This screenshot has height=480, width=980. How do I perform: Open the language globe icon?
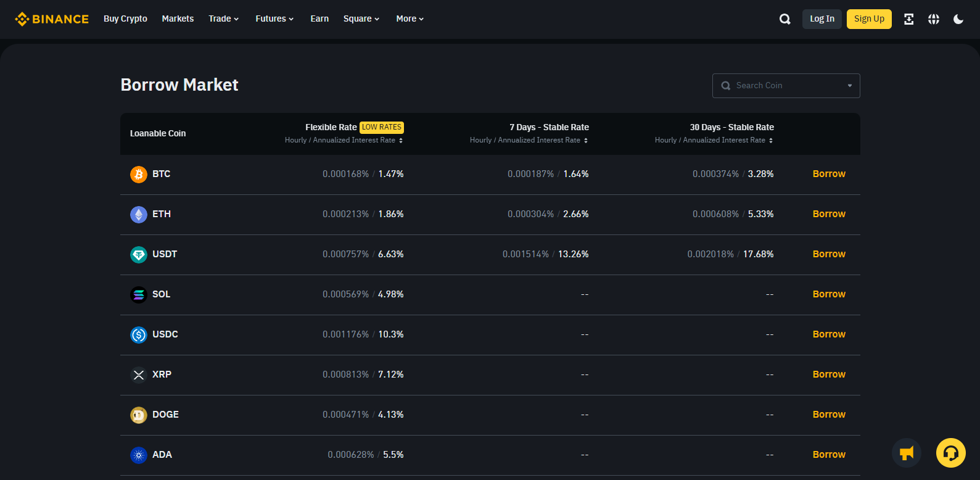(x=934, y=19)
